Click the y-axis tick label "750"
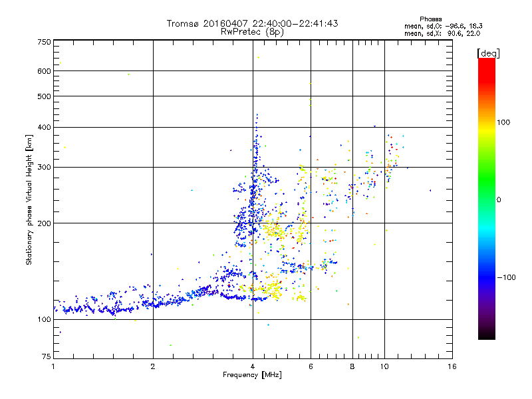 pyautogui.click(x=44, y=42)
